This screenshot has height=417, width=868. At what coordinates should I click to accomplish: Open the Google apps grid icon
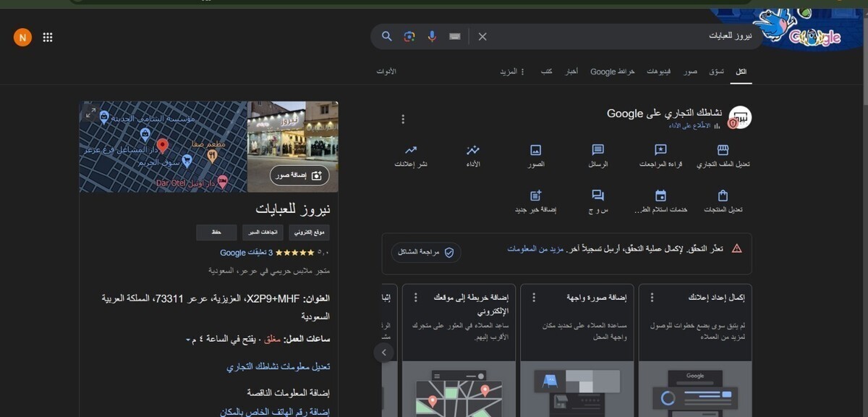[x=48, y=37]
